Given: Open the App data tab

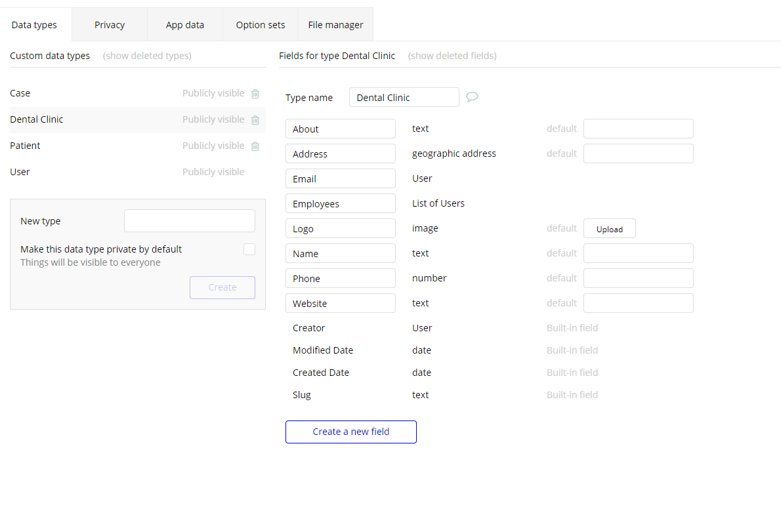Looking at the screenshot, I should (x=185, y=25).
